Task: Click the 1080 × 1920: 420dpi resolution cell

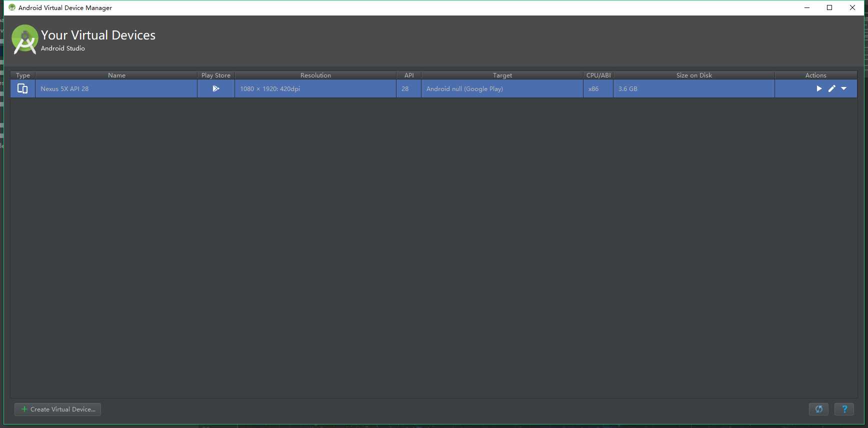Action: pyautogui.click(x=315, y=88)
